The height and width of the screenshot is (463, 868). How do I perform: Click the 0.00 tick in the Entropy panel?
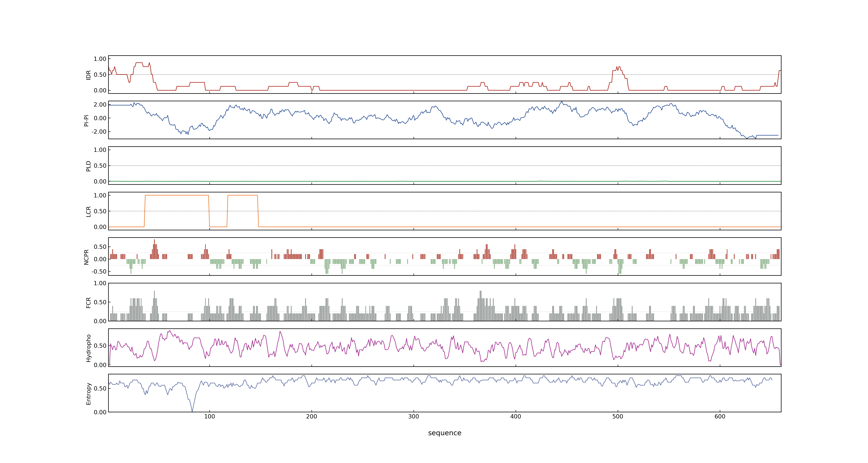(100, 412)
